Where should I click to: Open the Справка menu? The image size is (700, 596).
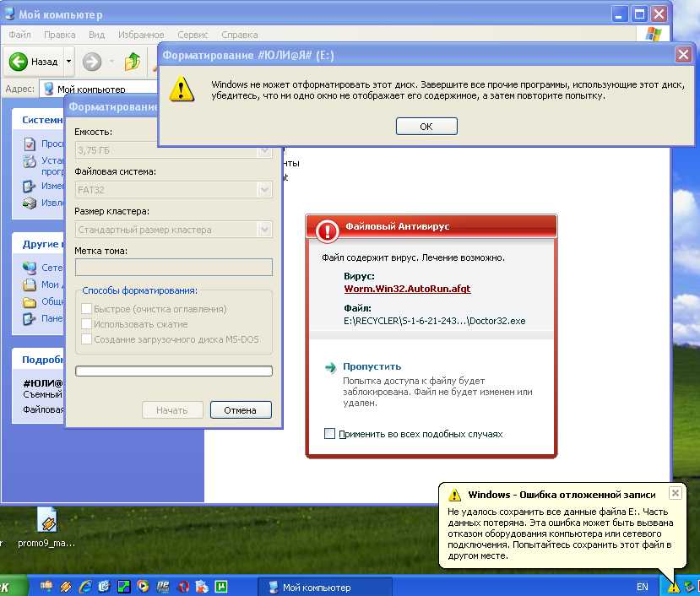(239, 35)
